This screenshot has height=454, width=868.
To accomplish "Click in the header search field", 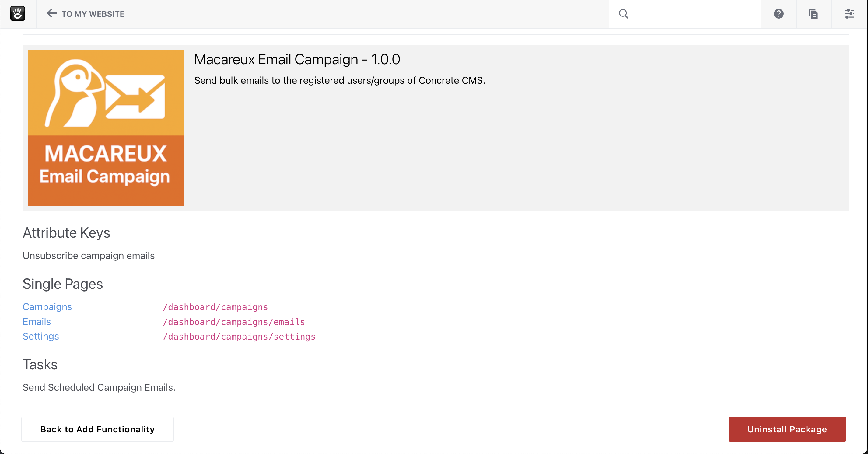I will [x=694, y=14].
